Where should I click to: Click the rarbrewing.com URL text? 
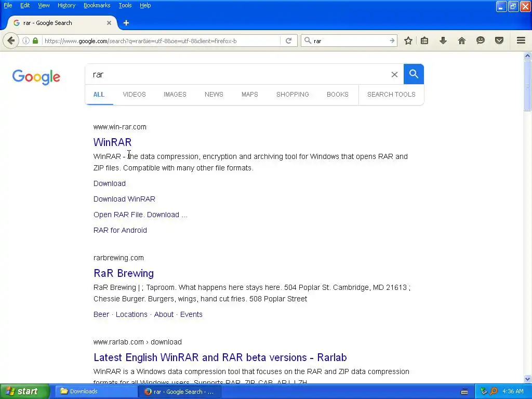pos(118,258)
